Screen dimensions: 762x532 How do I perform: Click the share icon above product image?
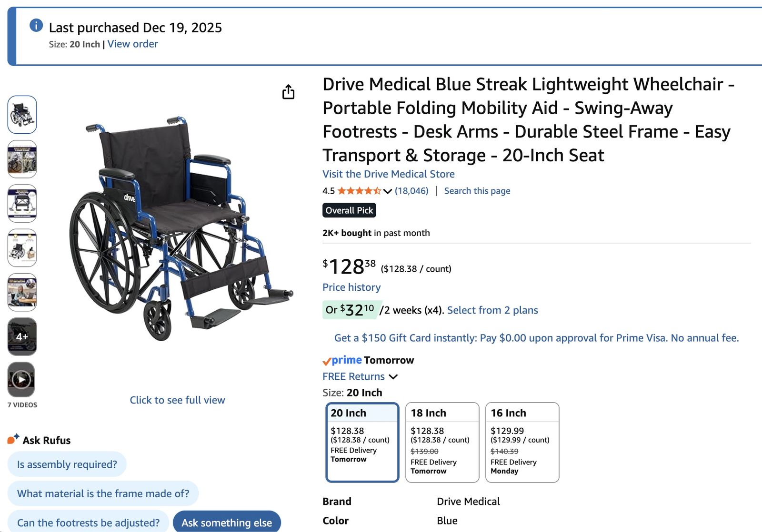[288, 92]
